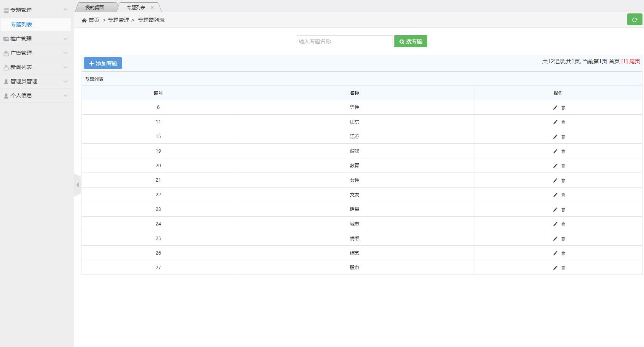Expand the 个人信息 sidebar section
This screenshot has height=347, width=644.
(x=37, y=95)
